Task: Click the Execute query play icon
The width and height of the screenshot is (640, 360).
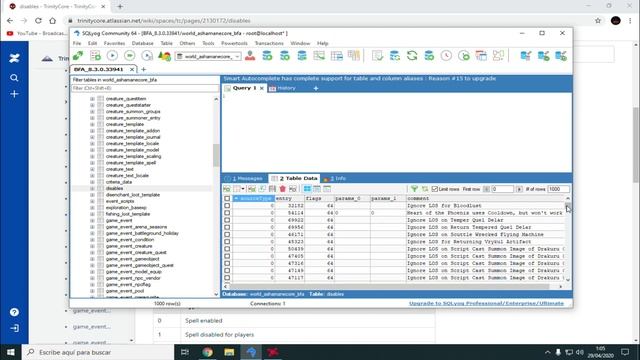Action: 112,56
